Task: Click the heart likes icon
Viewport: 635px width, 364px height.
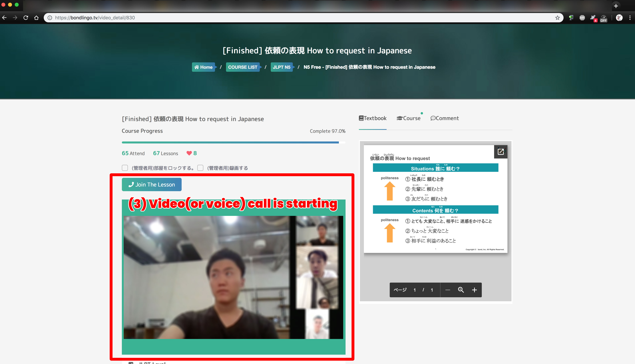Action: pos(189,153)
